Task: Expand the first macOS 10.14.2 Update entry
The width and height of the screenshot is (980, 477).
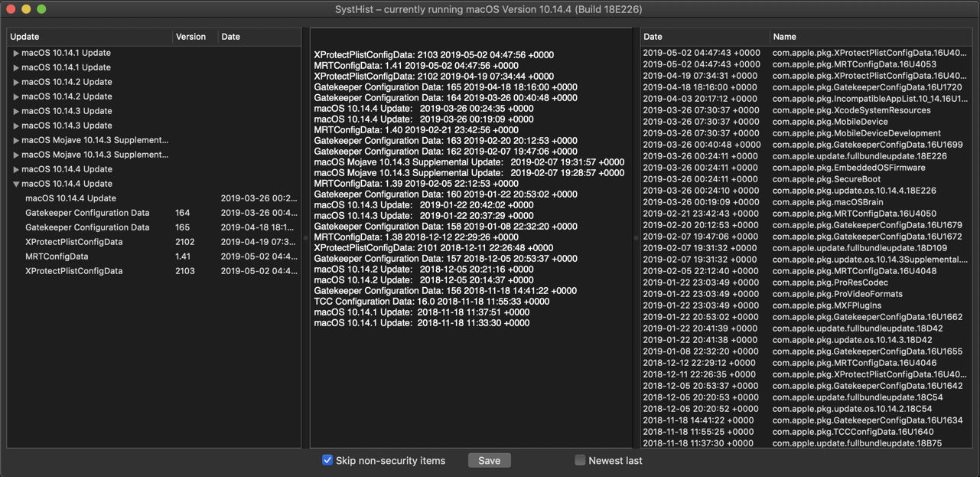Action: 16,83
